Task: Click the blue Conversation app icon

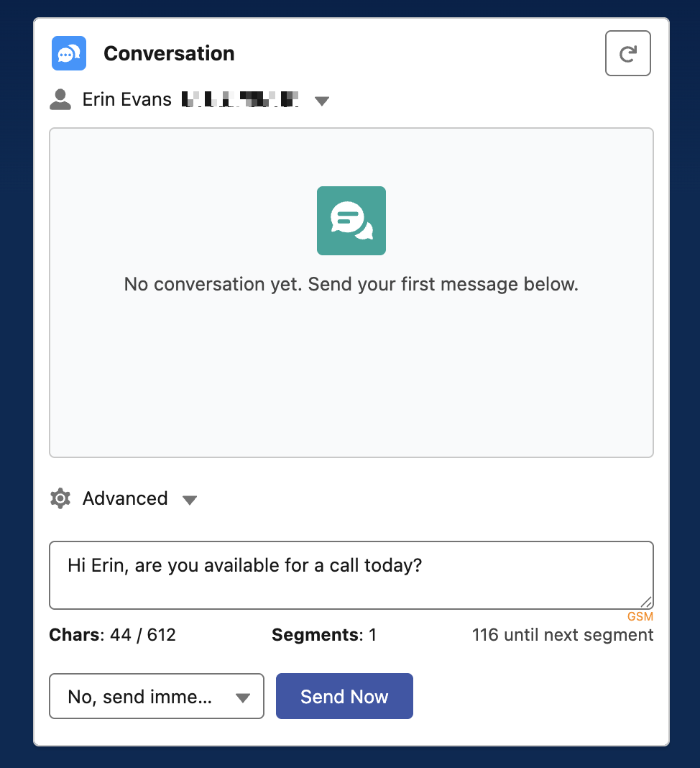Action: pyautogui.click(x=69, y=53)
